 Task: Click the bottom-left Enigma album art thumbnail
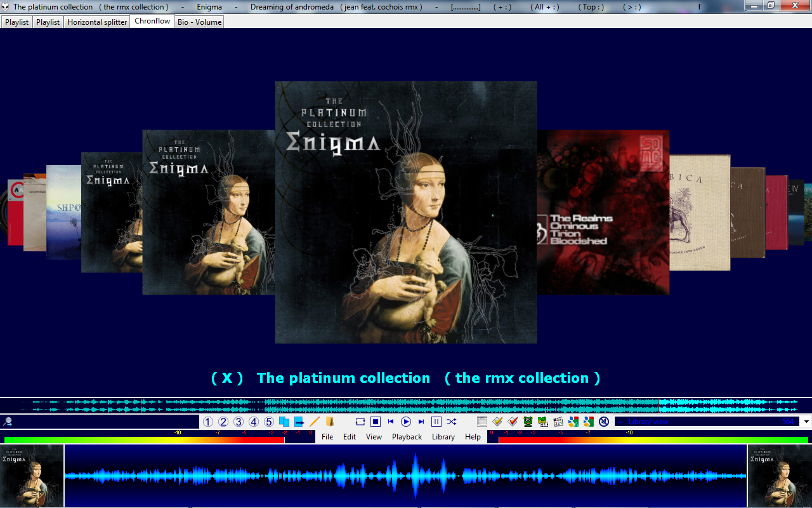click(x=32, y=476)
